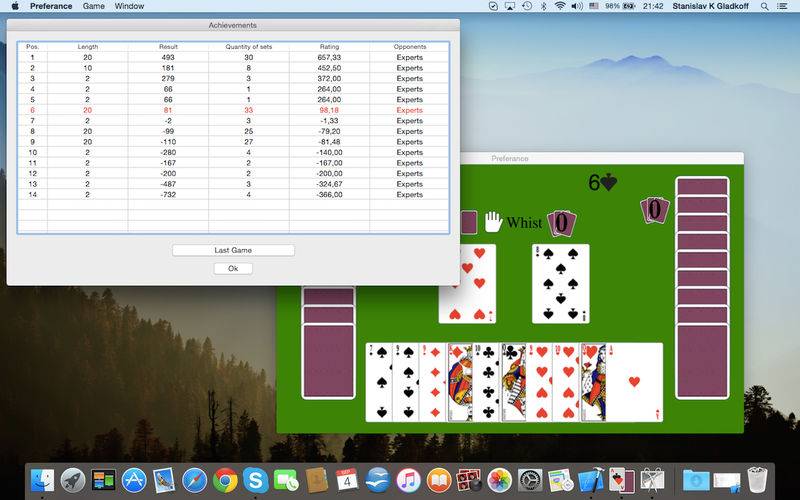Open iTunes from the dock

click(408, 480)
